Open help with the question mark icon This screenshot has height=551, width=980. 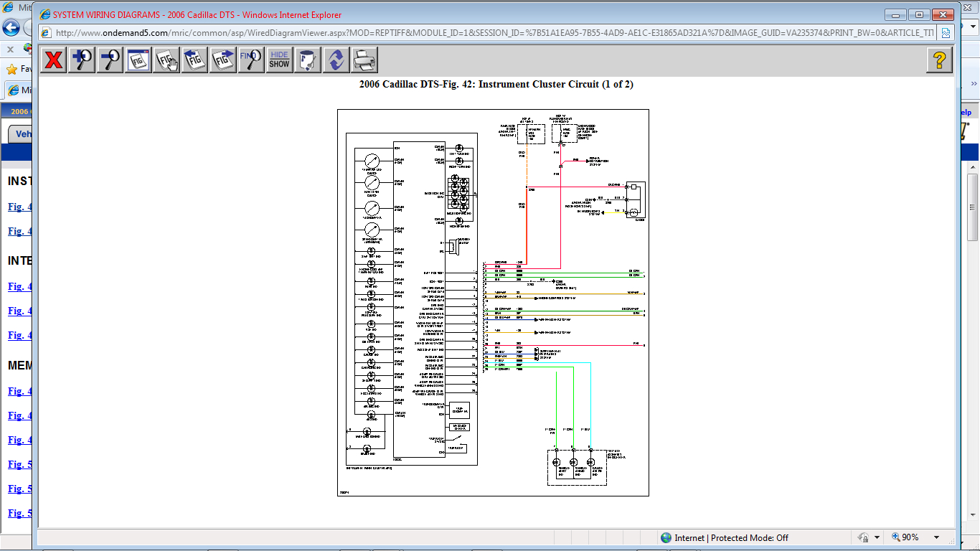939,60
